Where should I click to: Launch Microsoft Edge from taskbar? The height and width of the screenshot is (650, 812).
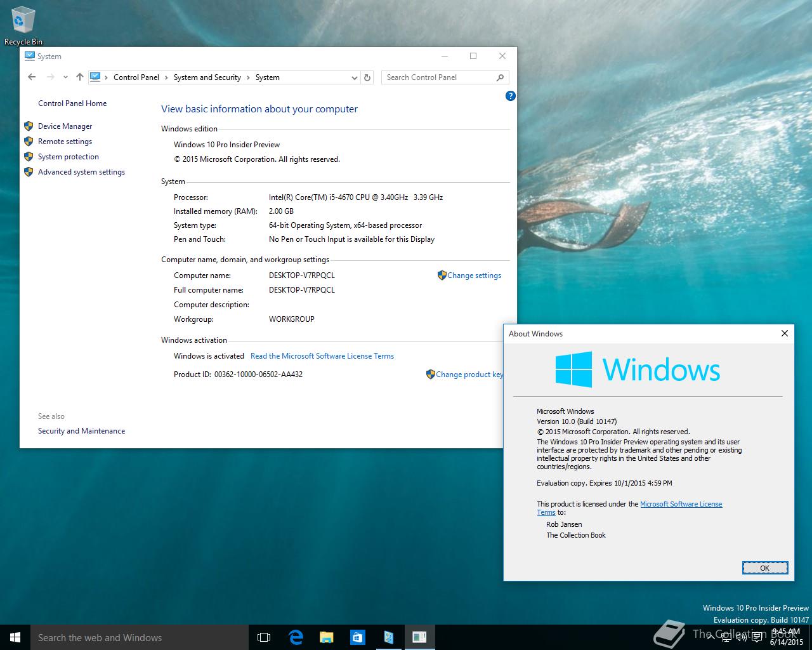click(x=296, y=637)
